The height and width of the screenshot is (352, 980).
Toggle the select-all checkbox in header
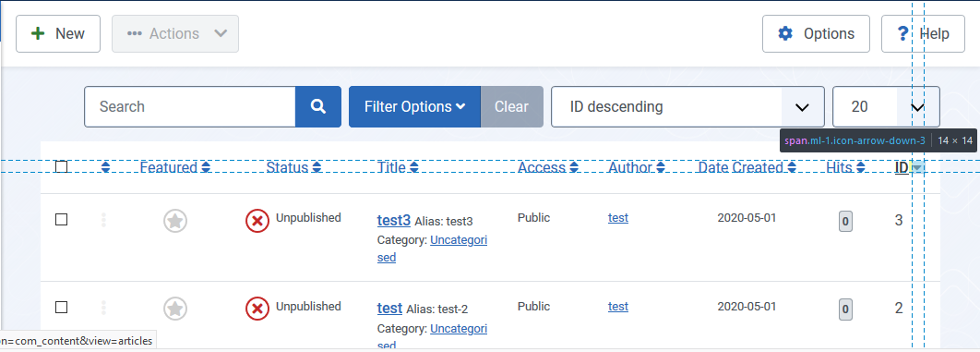(61, 167)
